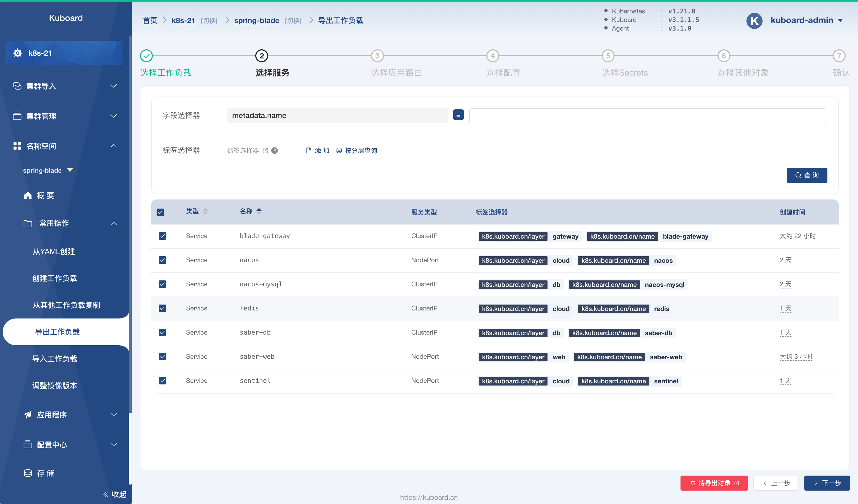This screenshot has width=858, height=504.
Task: Sort by 类型 column arrows
Action: 205,212
